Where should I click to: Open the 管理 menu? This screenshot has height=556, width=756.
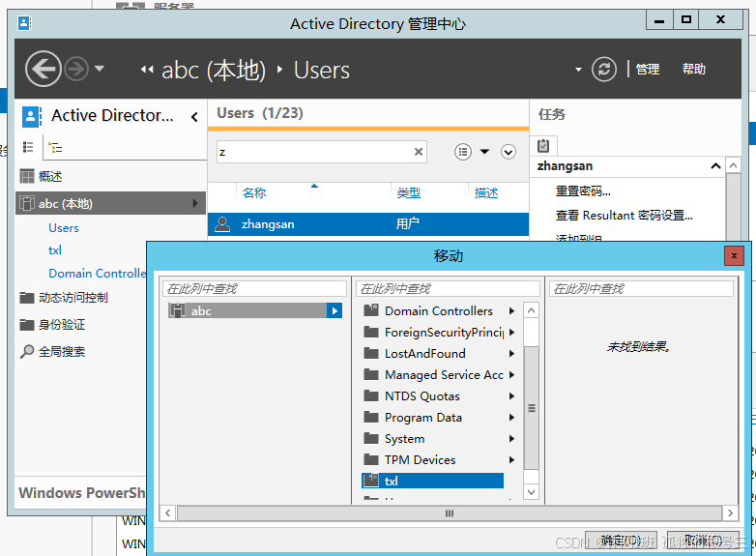648,70
